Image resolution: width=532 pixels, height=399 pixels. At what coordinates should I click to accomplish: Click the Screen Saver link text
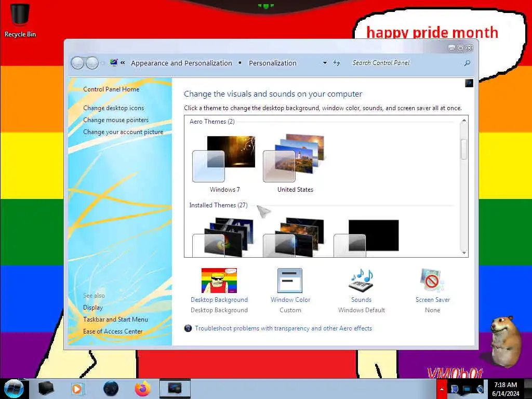[433, 300]
